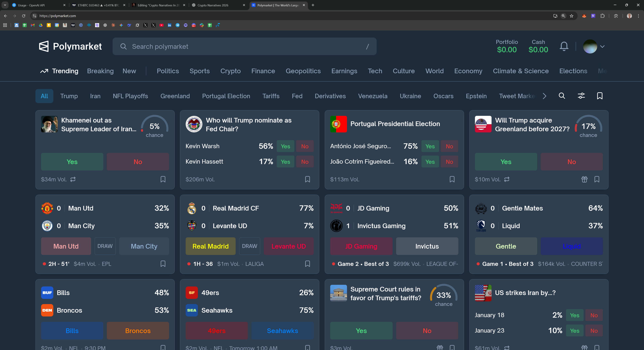Toggle bookmark on Man Utd vs Man City card
Screen dimensions: 644x350
coord(163,264)
